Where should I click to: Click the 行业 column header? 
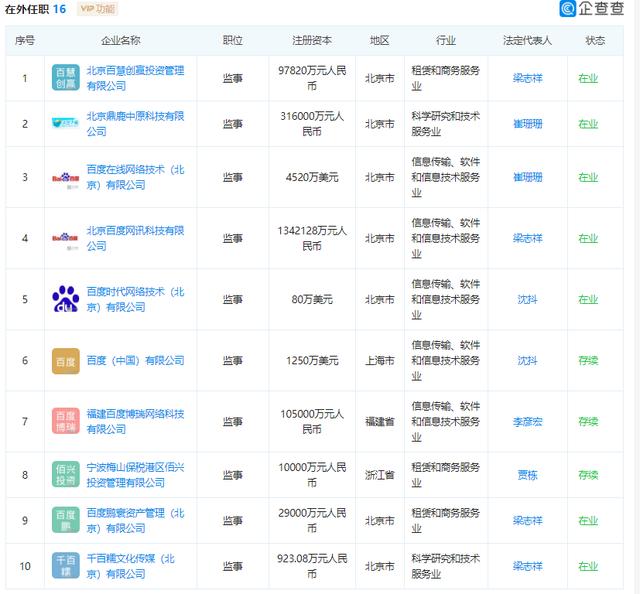click(446, 40)
